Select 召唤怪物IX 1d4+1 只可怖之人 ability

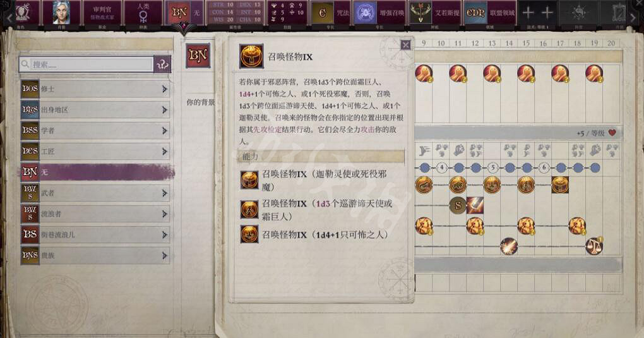pyautogui.click(x=314, y=234)
